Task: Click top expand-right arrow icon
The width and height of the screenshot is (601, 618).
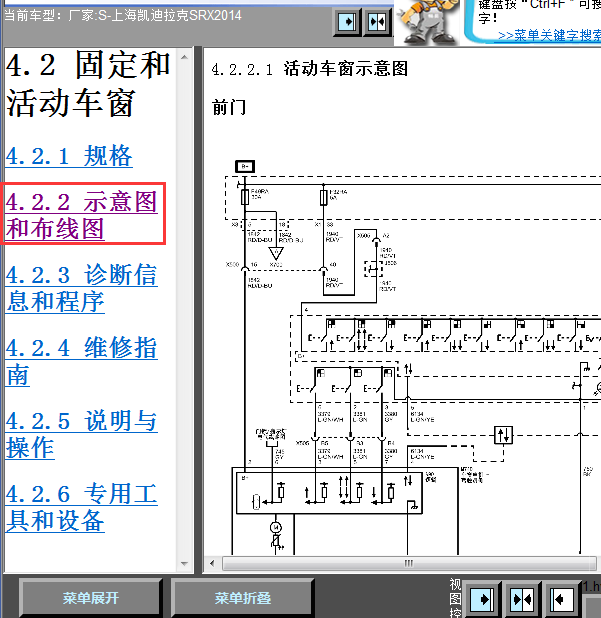Action: click(347, 22)
